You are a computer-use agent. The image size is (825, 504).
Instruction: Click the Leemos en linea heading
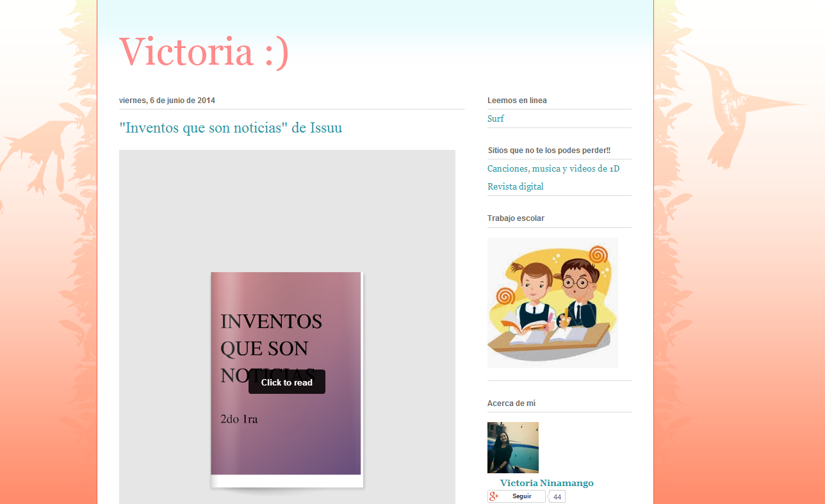[x=516, y=101]
